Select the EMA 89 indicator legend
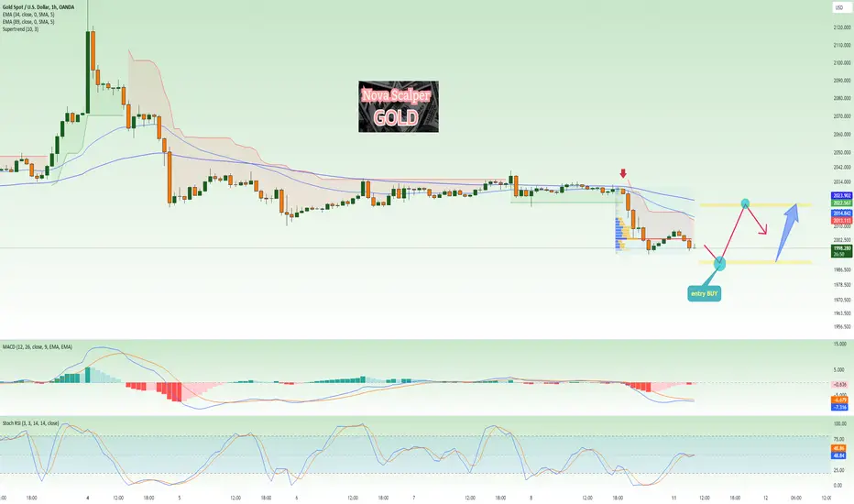The height and width of the screenshot is (504, 854). (28, 22)
